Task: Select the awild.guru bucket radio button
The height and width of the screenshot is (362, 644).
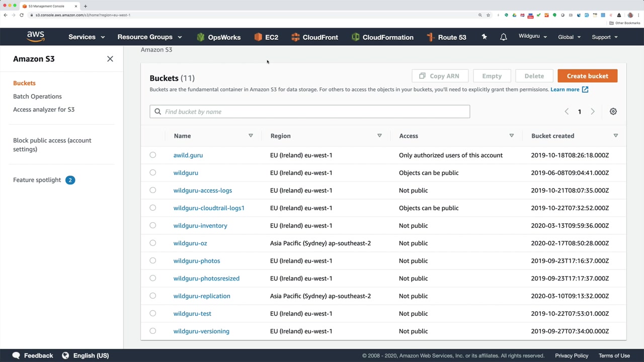Action: pos(153,155)
